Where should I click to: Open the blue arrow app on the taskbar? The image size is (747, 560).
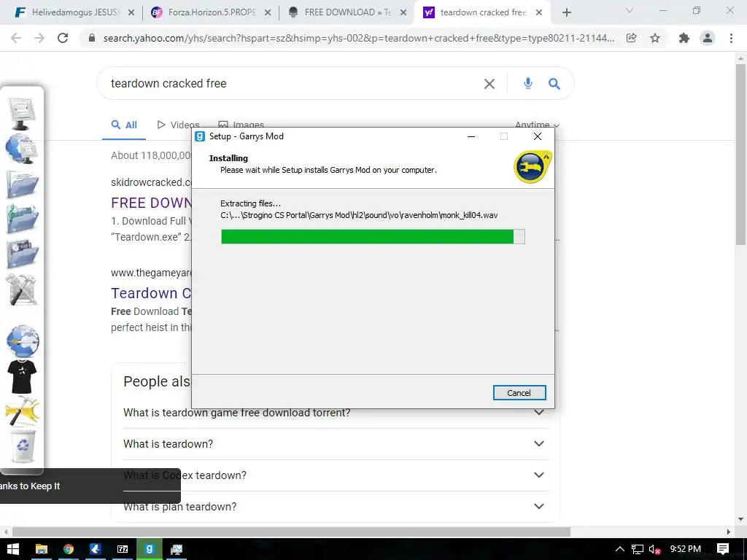[96, 549]
